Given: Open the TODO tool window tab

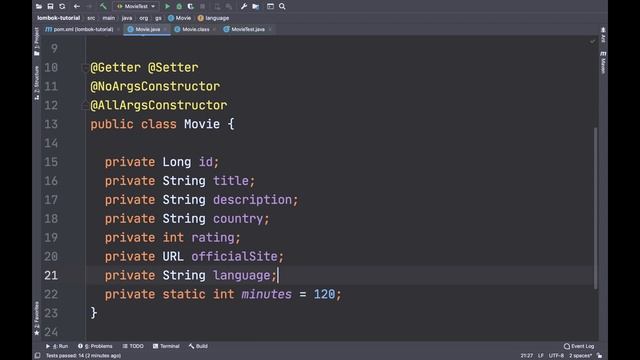Looking at the screenshot, I should click(133, 346).
